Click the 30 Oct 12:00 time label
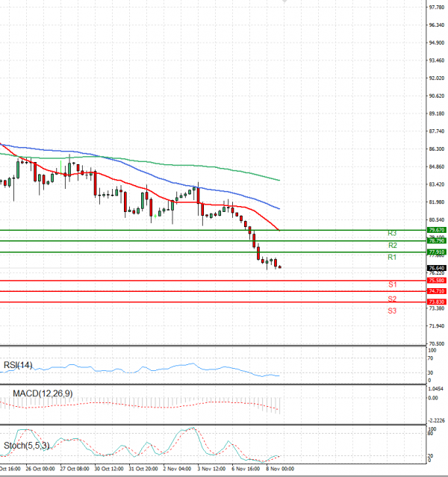The image size is (448, 477). pos(109,469)
